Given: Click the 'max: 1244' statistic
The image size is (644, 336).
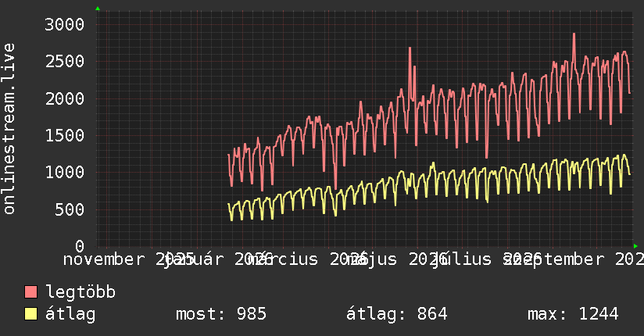Looking at the screenshot, I should [573, 314].
